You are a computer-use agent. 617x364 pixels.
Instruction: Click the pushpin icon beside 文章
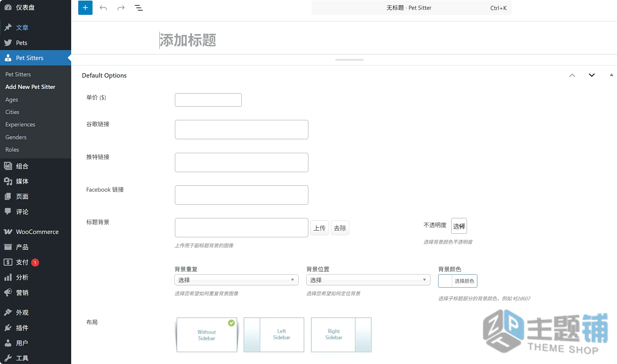[8, 28]
